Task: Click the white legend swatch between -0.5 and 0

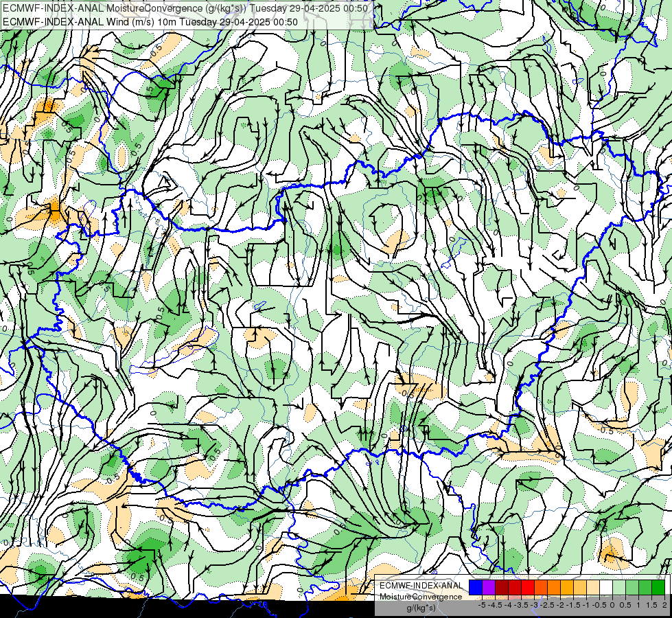Action: (606, 587)
